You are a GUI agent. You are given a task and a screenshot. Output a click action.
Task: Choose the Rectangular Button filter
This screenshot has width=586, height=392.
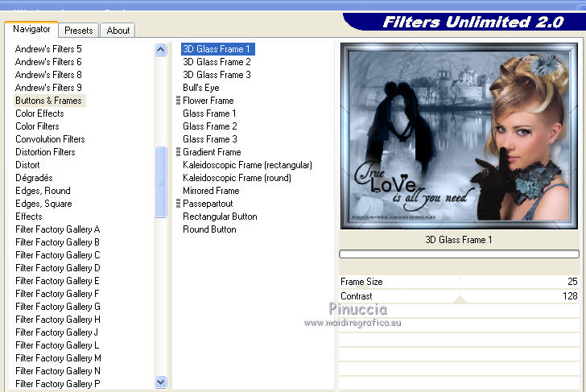[220, 217]
